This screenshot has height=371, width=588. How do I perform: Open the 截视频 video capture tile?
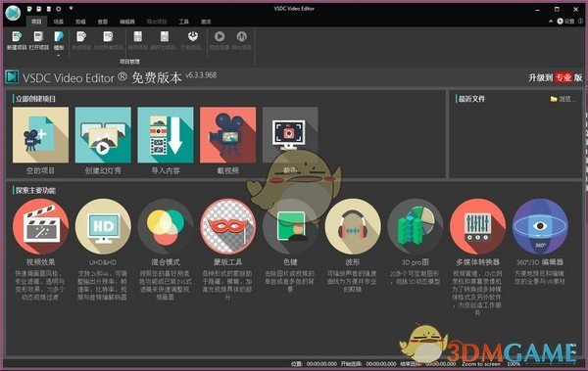[x=227, y=135]
